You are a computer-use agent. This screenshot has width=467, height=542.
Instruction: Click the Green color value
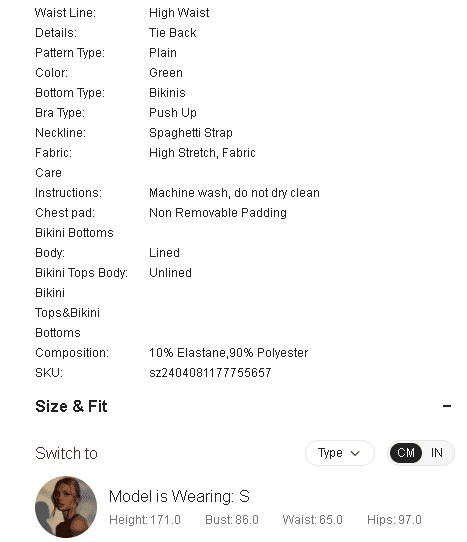click(166, 73)
